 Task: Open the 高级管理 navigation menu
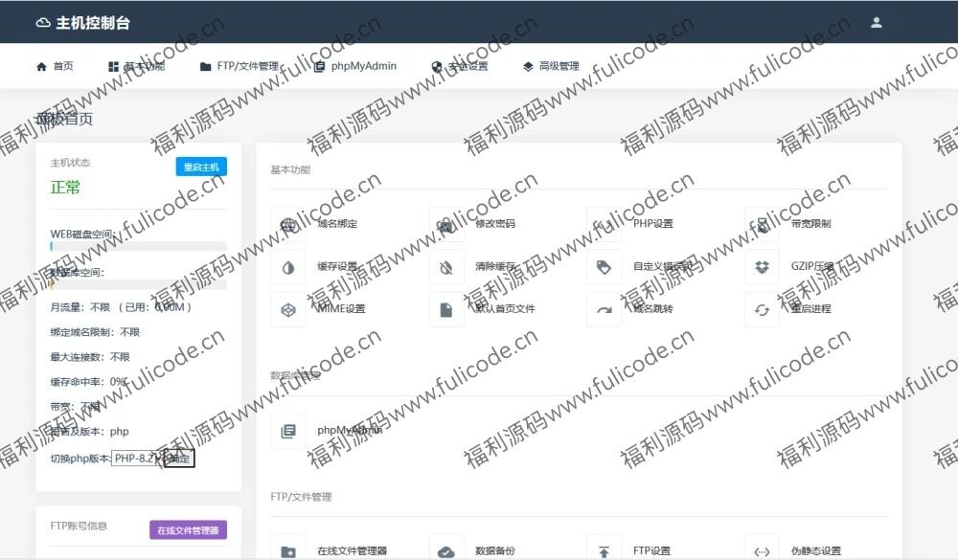click(x=551, y=66)
